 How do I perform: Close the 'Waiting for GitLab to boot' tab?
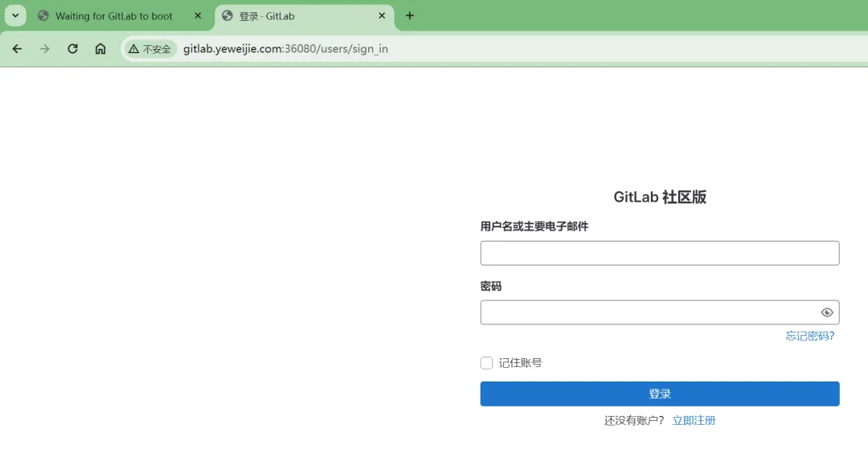198,16
